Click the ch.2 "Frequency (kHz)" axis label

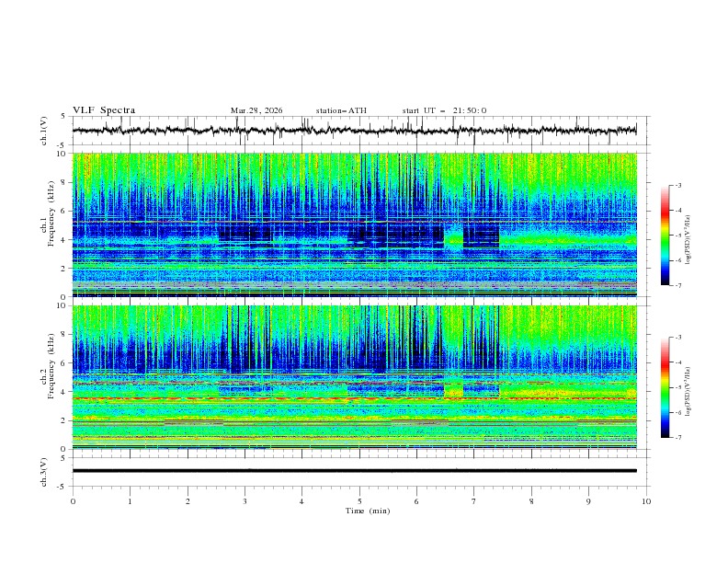click(51, 366)
